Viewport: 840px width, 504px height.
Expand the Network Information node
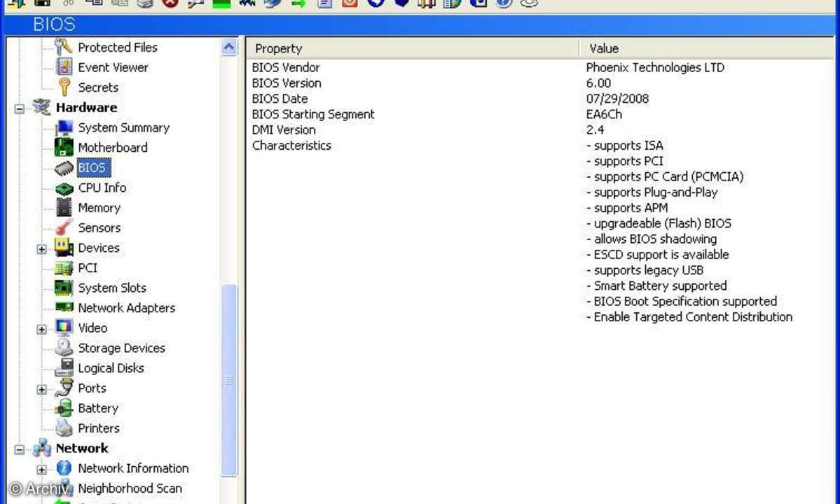(x=42, y=470)
